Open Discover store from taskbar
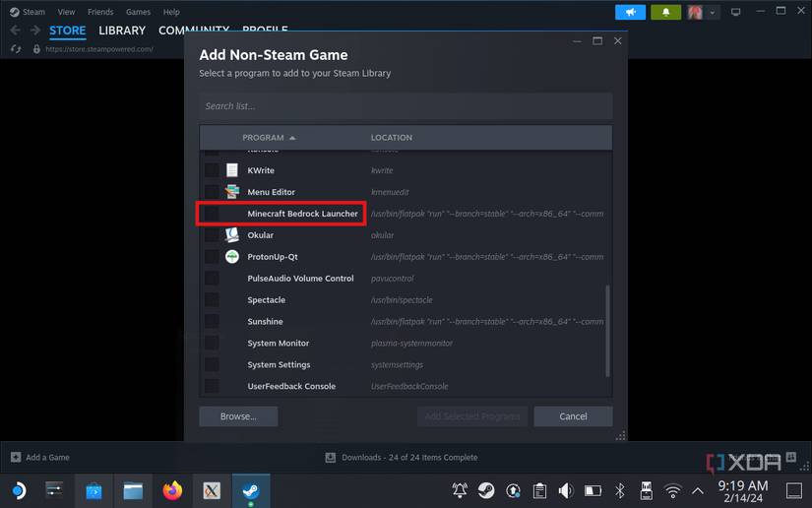Viewport: 812px width, 508px height. [94, 490]
